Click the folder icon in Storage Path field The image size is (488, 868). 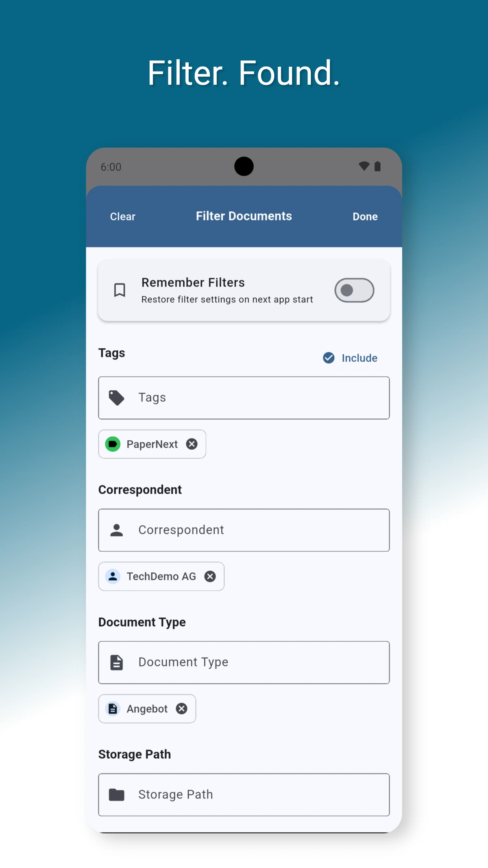(117, 794)
